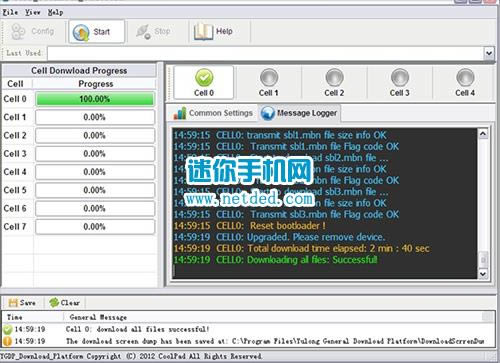Click the Last Used path field
The height and width of the screenshot is (363, 500).
tap(265, 53)
